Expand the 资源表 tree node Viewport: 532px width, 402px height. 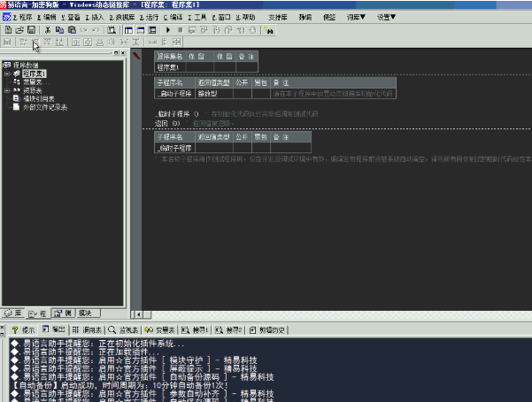[6, 89]
